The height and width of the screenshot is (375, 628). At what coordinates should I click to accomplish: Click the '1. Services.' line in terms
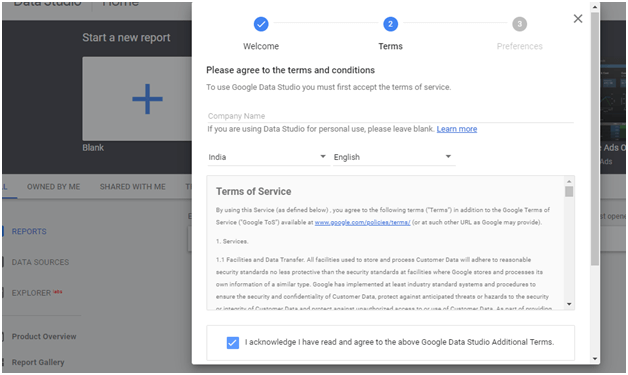tap(232, 241)
